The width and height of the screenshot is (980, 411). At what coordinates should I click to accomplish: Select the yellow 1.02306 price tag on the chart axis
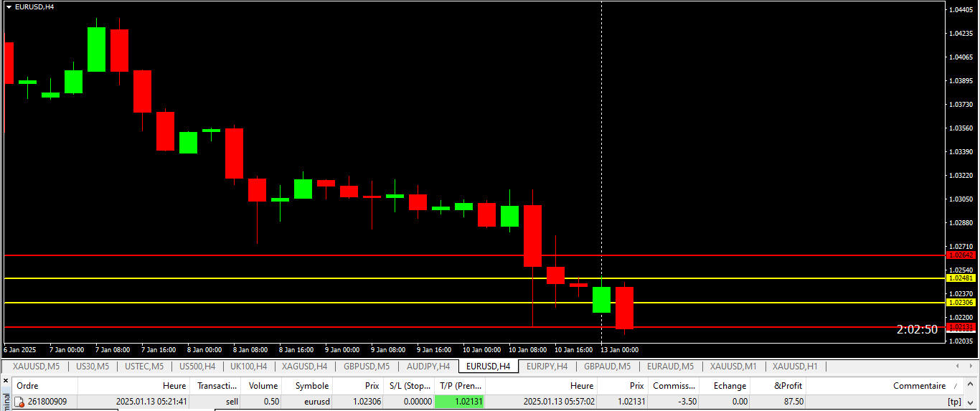pyautogui.click(x=961, y=303)
